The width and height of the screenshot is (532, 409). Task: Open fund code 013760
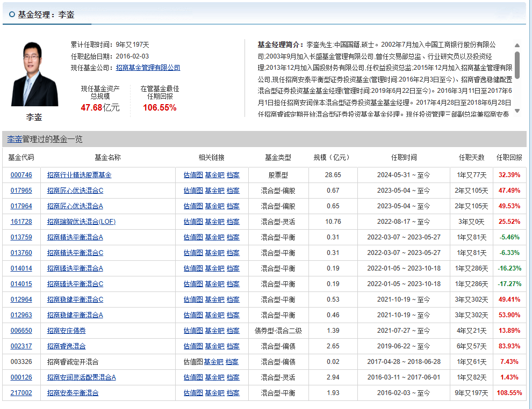(x=21, y=253)
